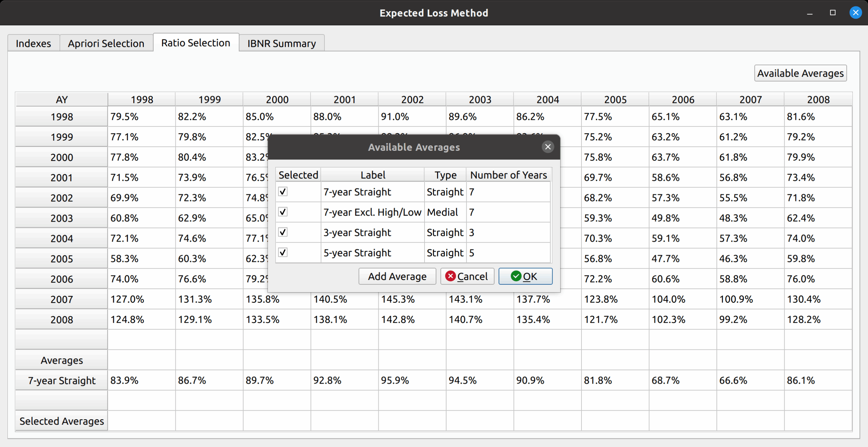Minimize the Expected Loss Method window

(810, 13)
